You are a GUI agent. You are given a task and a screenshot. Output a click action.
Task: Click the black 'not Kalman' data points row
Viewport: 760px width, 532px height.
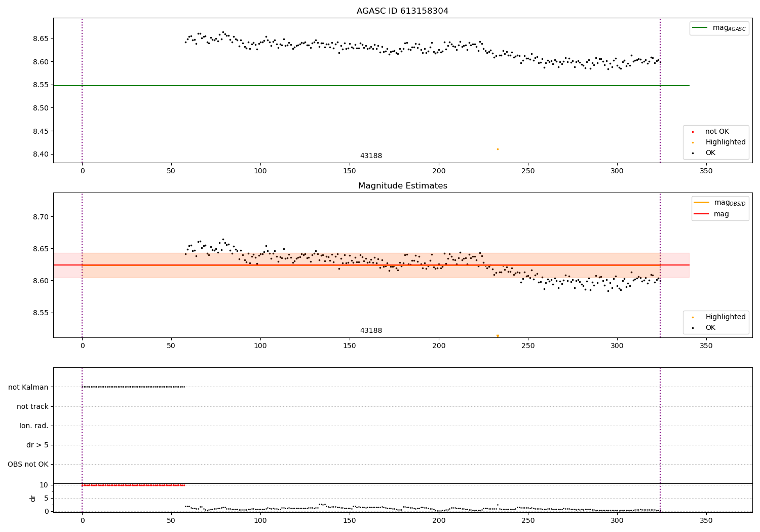tap(133, 387)
